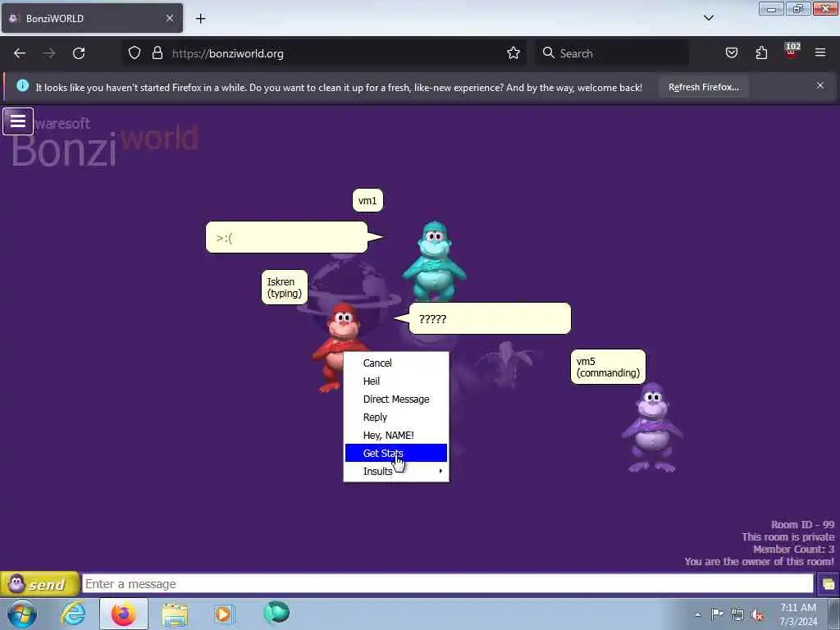840x630 pixels.
Task: Select the BonziWORLD browser tab
Action: [x=92, y=18]
